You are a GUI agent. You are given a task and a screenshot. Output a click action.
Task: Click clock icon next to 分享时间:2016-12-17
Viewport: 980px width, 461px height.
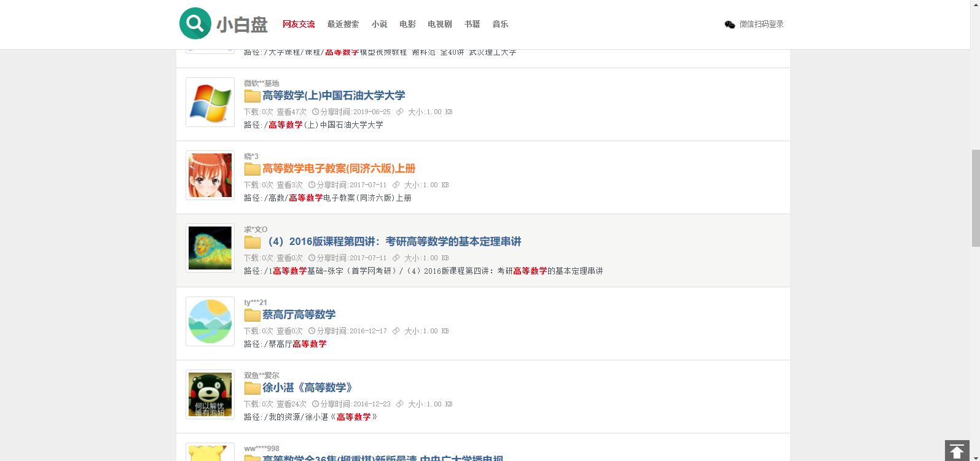pyautogui.click(x=312, y=331)
